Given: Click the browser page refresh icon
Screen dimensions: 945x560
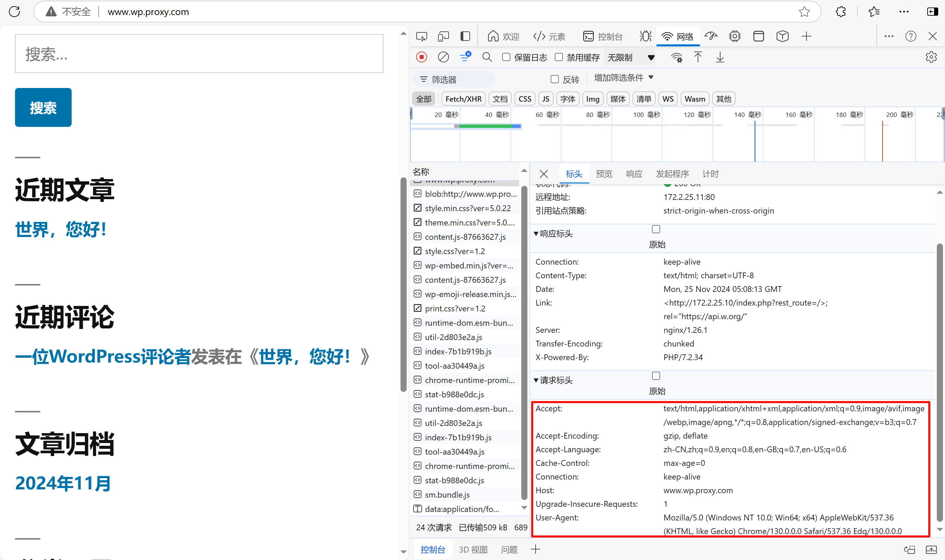Looking at the screenshot, I should pyautogui.click(x=14, y=12).
